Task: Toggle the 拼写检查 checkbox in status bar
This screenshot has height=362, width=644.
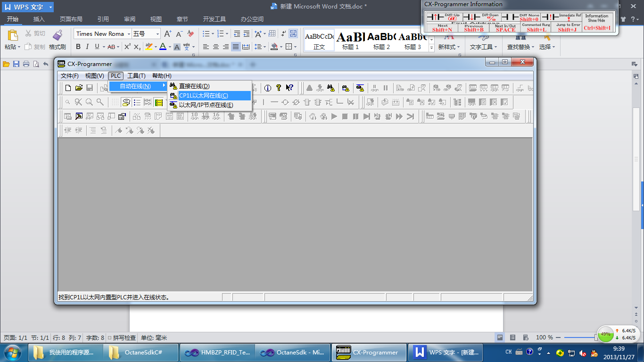Action: point(110,337)
